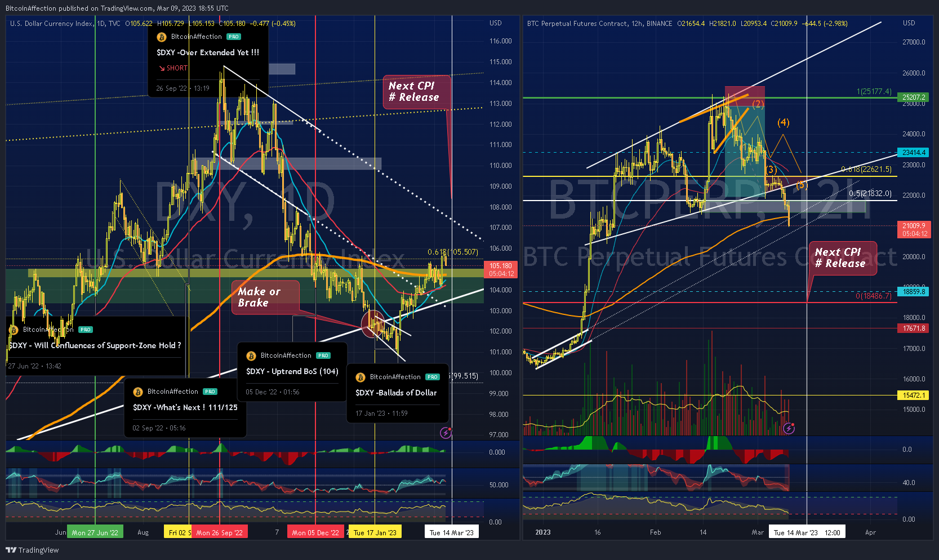Select the 'Tue 14 Mar '23' marker on the DXY chart
This screenshot has height=560, width=939.
coord(451,532)
